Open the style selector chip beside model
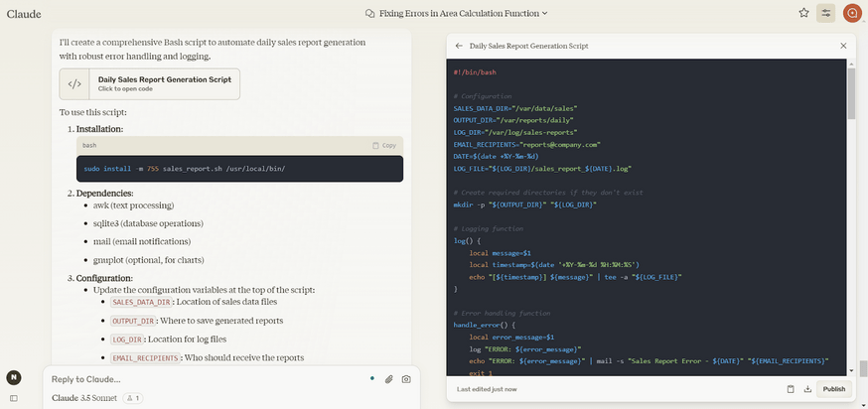 [x=133, y=398]
